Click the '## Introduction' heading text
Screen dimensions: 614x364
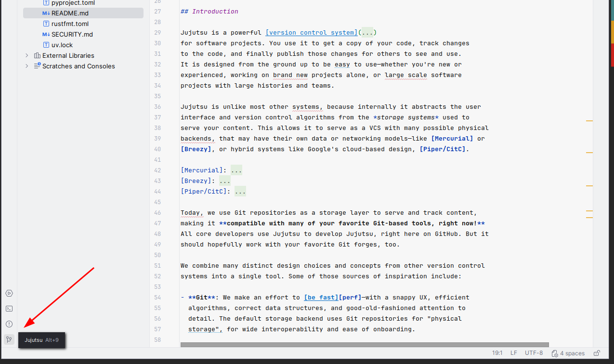209,12
